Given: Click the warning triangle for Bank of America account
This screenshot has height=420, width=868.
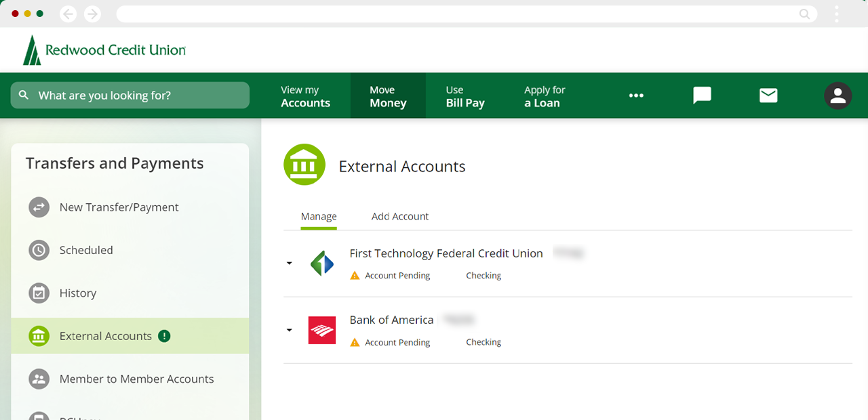Looking at the screenshot, I should 355,343.
